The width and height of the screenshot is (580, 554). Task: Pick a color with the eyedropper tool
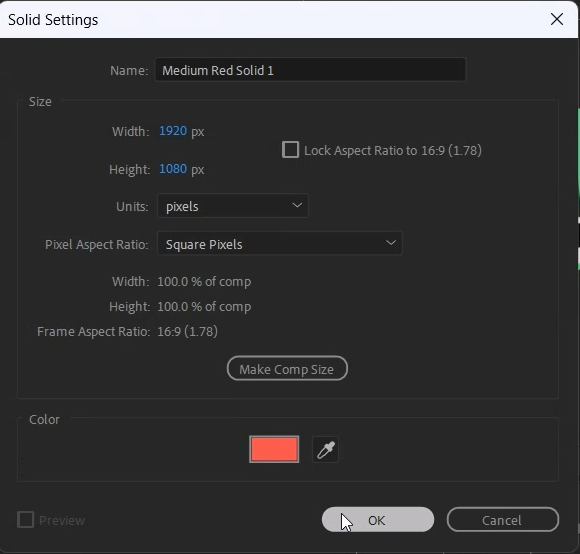326,450
